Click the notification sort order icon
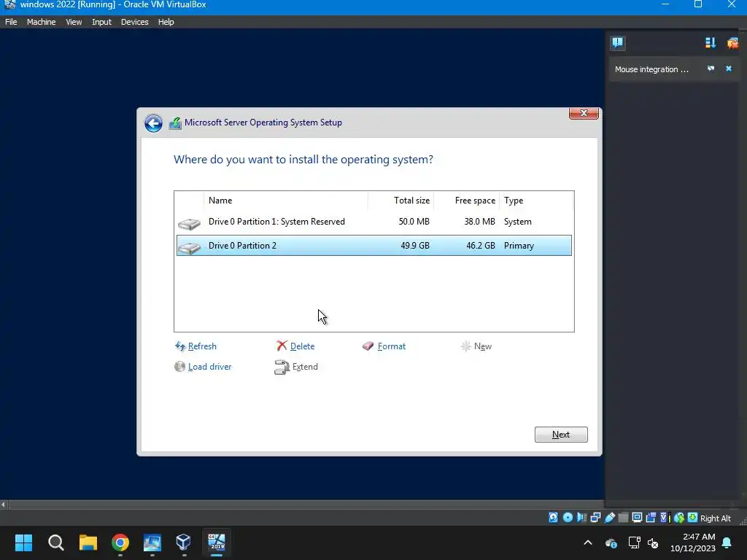 click(x=711, y=43)
